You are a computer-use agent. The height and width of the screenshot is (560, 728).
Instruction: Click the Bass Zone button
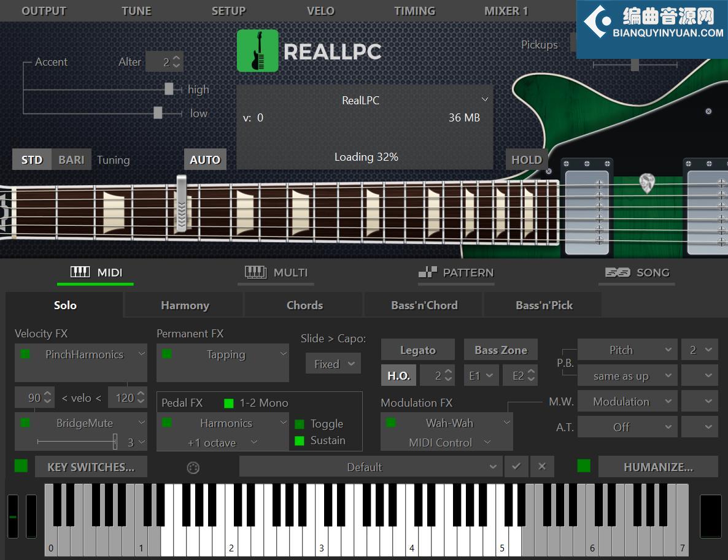click(x=501, y=350)
